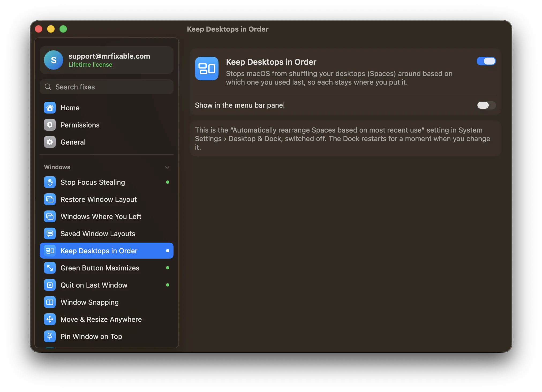
Task: Click Quit on Last Window label
Action: [94, 285]
